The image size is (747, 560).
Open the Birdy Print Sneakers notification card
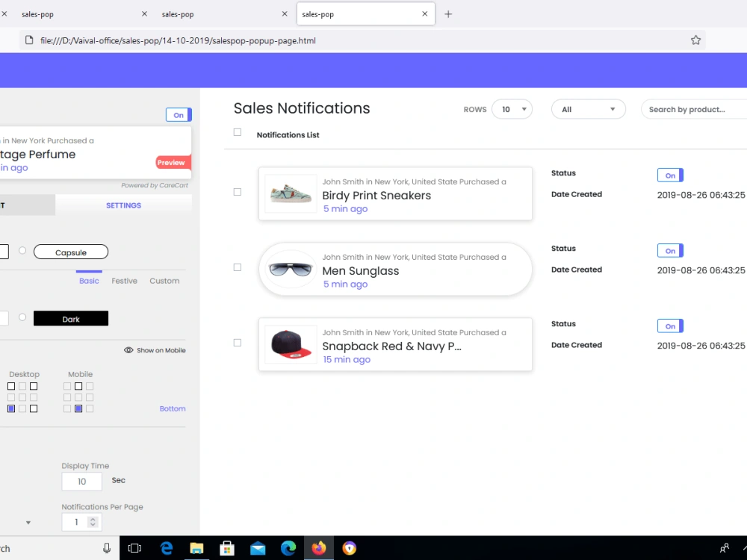pos(395,193)
